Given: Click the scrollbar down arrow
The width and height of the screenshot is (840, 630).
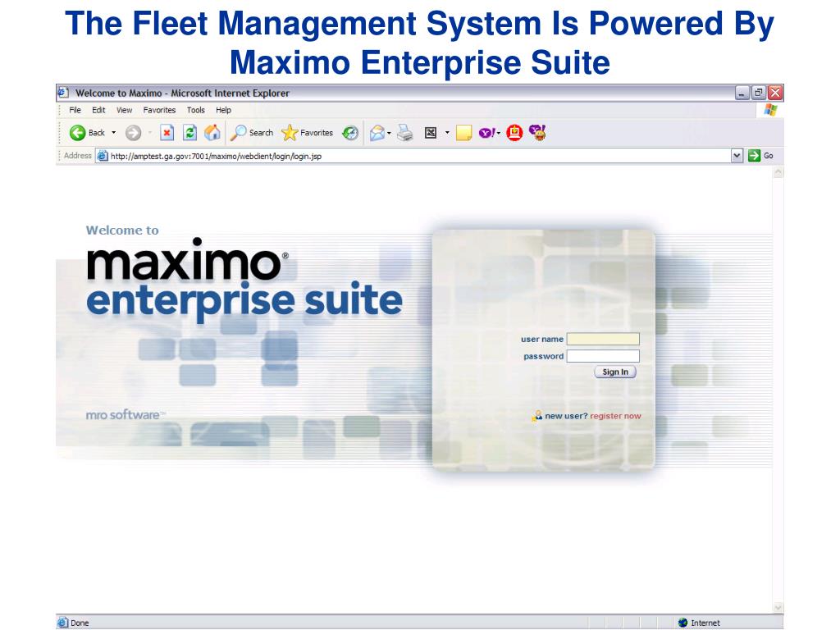Looking at the screenshot, I should pos(778,608).
